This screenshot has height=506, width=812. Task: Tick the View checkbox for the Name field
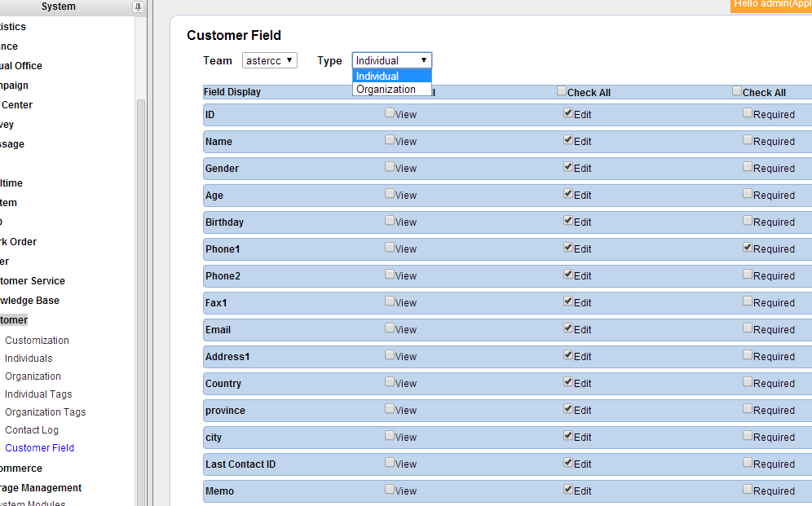pyautogui.click(x=390, y=140)
